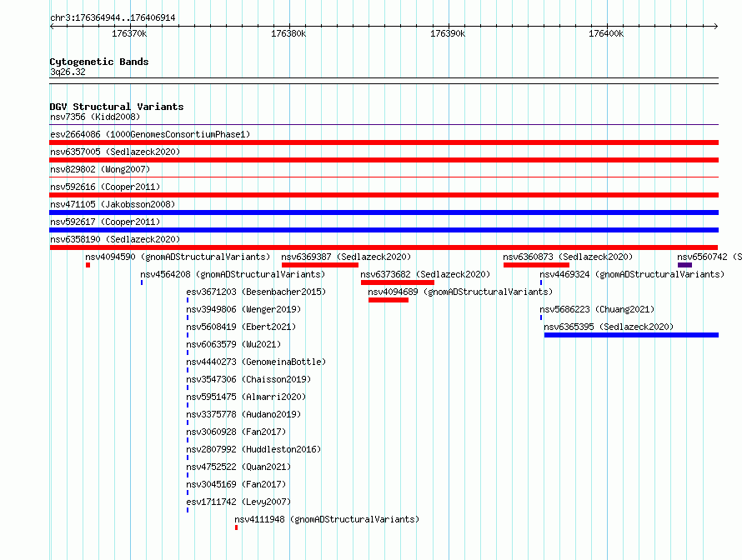Select the purple bar under nsv6560742

(684, 265)
